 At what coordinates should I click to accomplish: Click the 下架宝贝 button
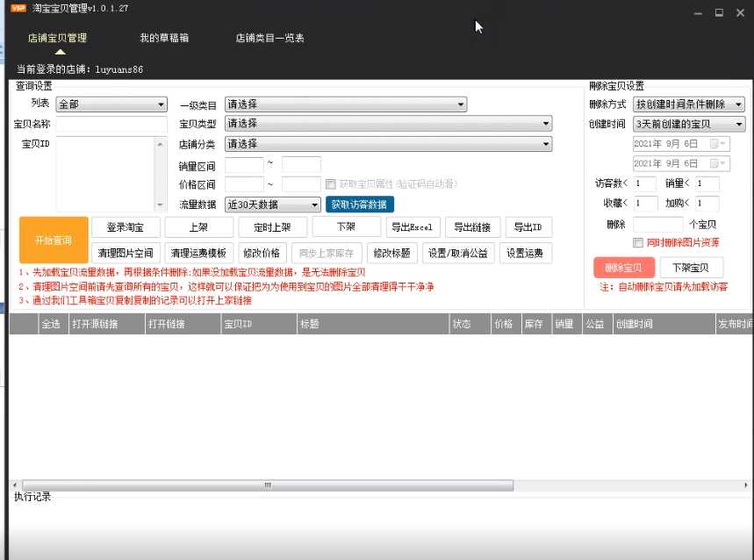[x=691, y=268]
